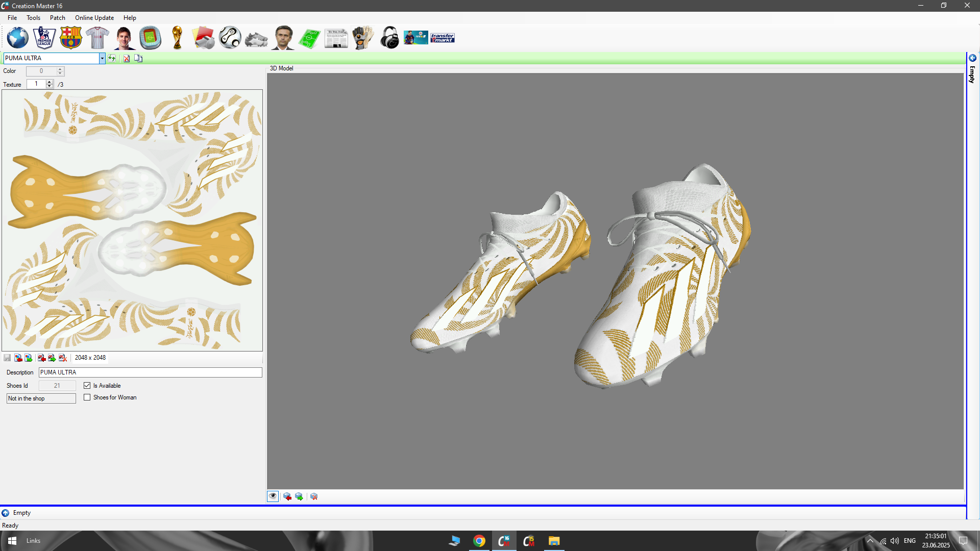Click the 3D shoe model viewport

(616, 281)
